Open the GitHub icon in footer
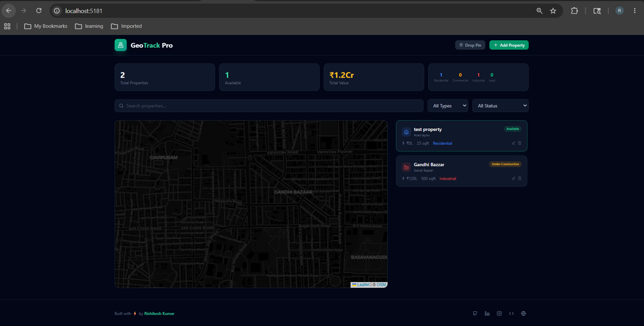 point(475,314)
